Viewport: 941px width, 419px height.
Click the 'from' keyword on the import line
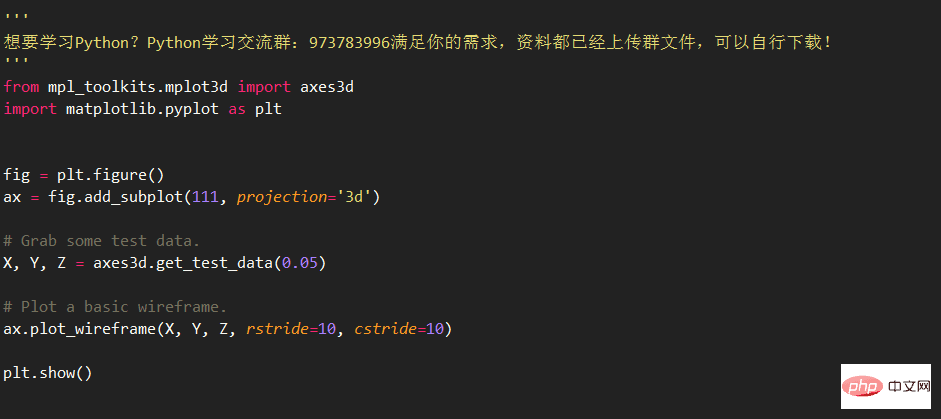click(x=21, y=87)
